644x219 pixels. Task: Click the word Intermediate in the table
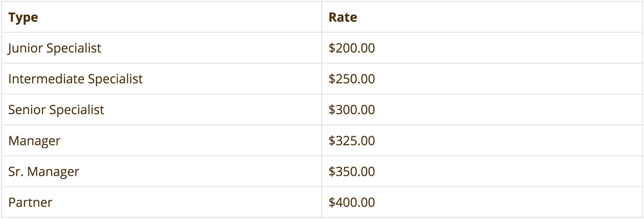pos(46,79)
